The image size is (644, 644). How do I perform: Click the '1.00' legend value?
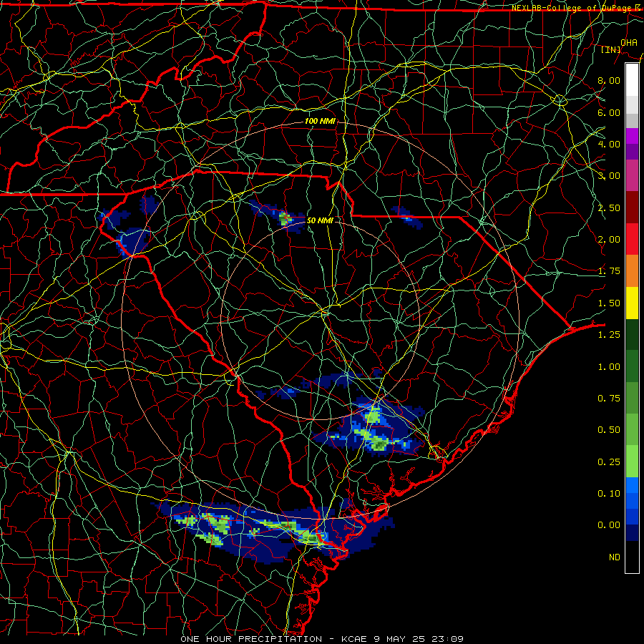[609, 367]
